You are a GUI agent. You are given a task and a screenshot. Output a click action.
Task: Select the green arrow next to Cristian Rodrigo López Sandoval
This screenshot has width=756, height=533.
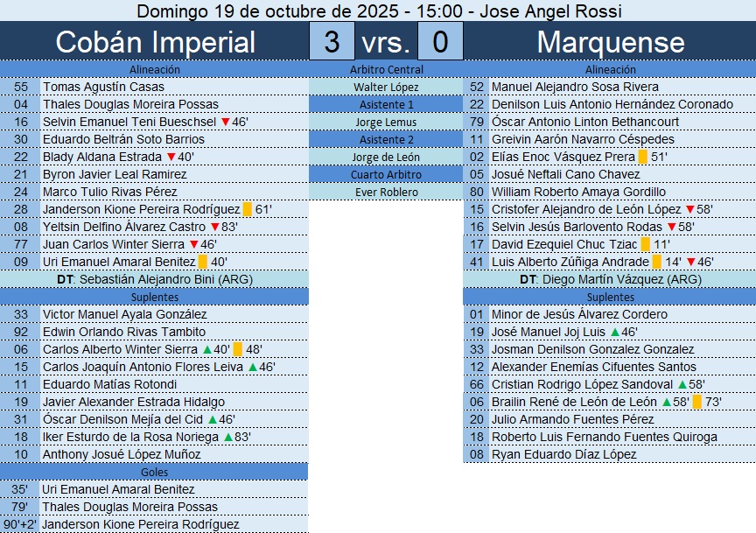point(682,384)
